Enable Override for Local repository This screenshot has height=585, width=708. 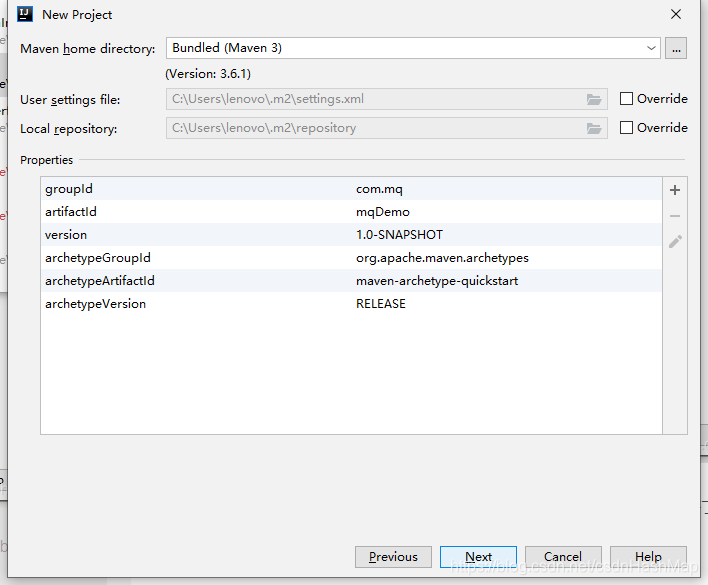(626, 128)
